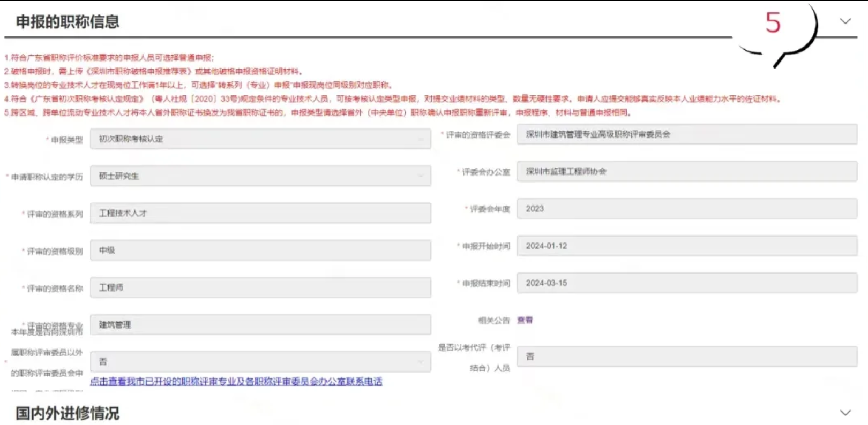Click the 是否以考代评 field showing 否

click(x=686, y=356)
